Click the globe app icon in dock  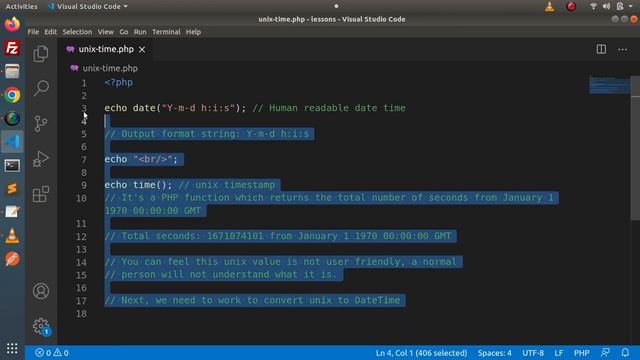12,119
